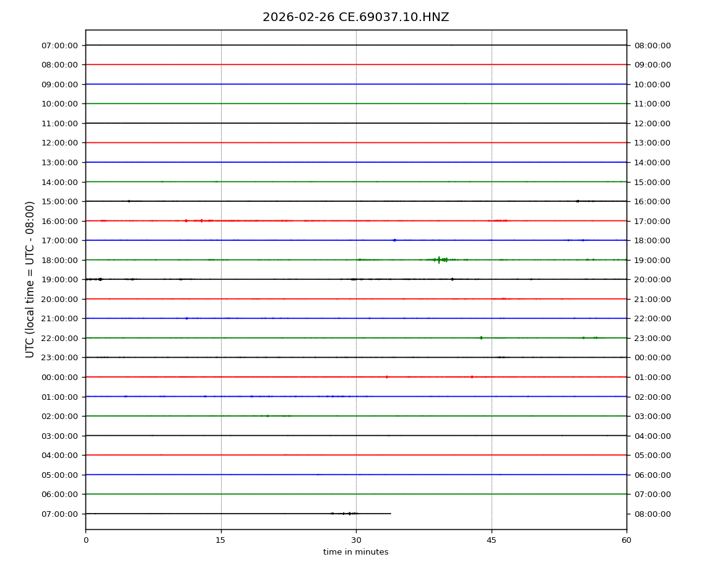Image resolution: width=712 pixels, height=588 pixels.
Task: Click the 18:00:00 UTC label on left axis
Action: [59, 260]
